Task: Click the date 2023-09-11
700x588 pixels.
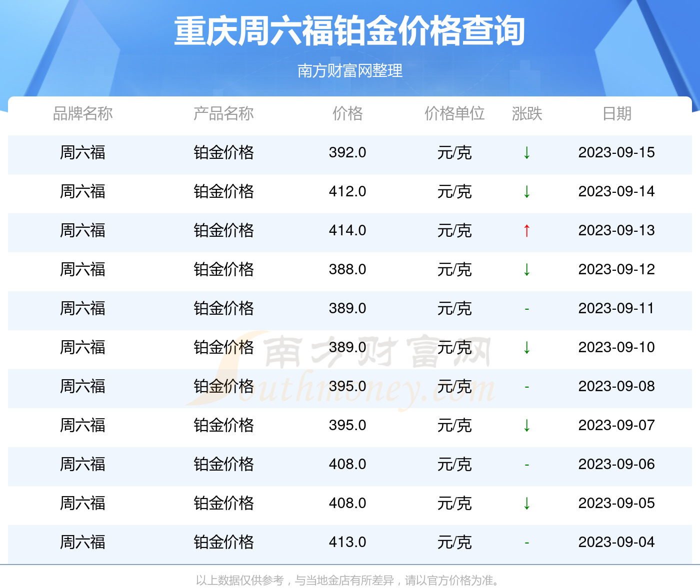Action: point(616,308)
